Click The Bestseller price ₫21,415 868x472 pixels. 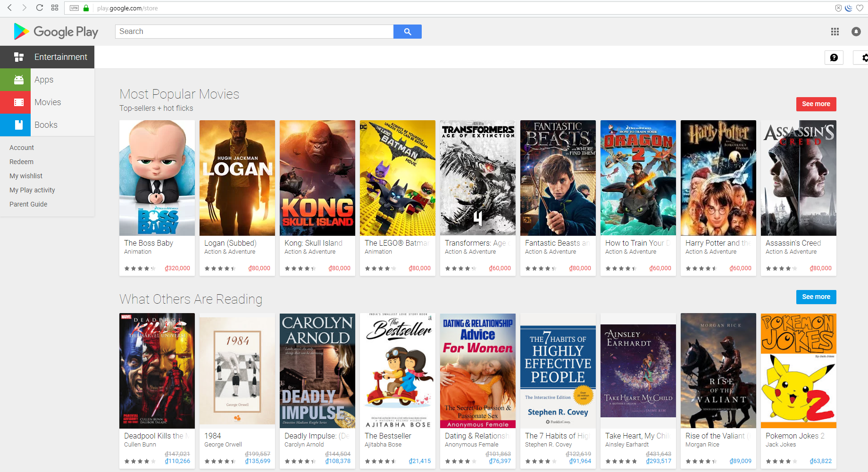(x=420, y=461)
